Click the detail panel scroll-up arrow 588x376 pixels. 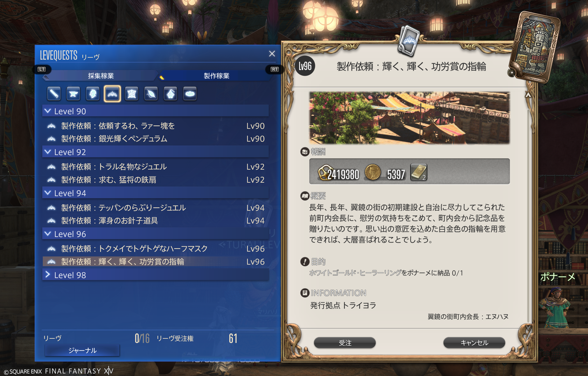click(528, 95)
